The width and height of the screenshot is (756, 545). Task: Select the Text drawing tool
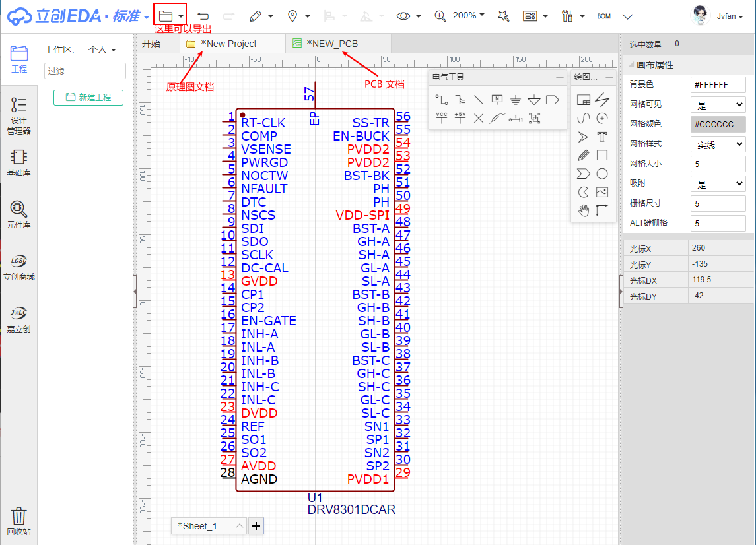pos(602,137)
